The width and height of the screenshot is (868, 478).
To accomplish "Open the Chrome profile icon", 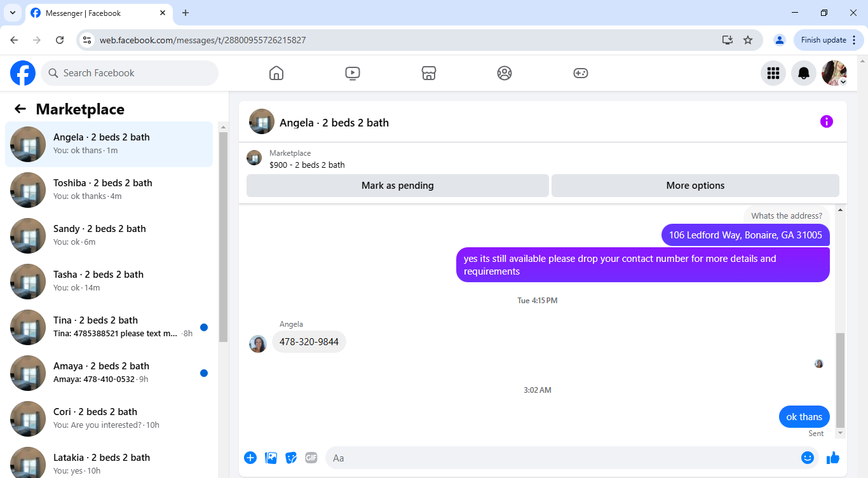I will pyautogui.click(x=780, y=40).
